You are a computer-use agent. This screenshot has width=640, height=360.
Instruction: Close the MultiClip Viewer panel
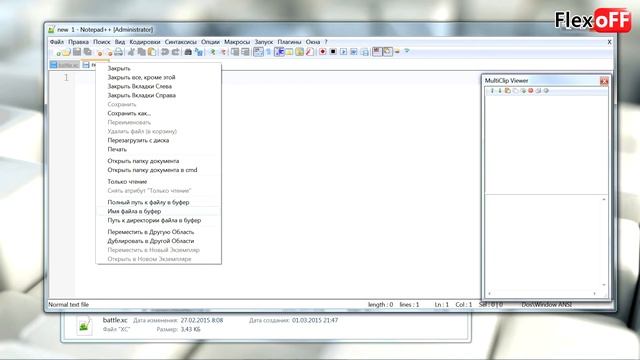click(604, 81)
